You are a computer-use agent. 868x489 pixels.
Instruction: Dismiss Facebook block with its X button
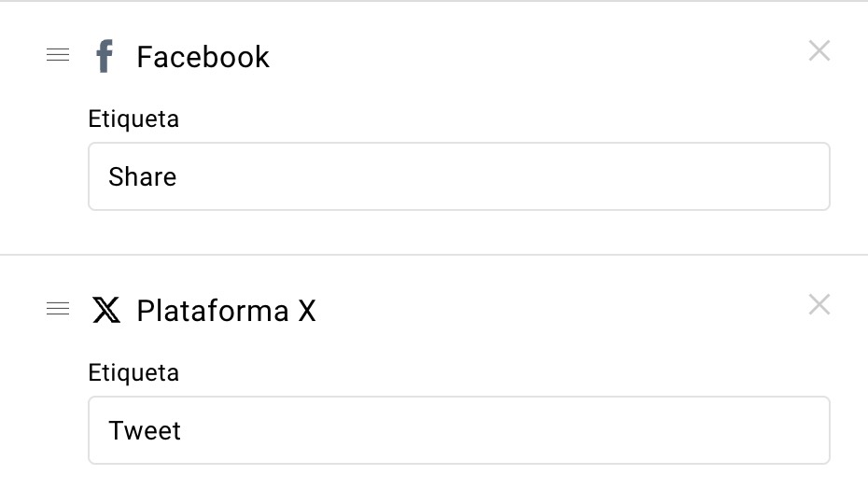pyautogui.click(x=819, y=51)
